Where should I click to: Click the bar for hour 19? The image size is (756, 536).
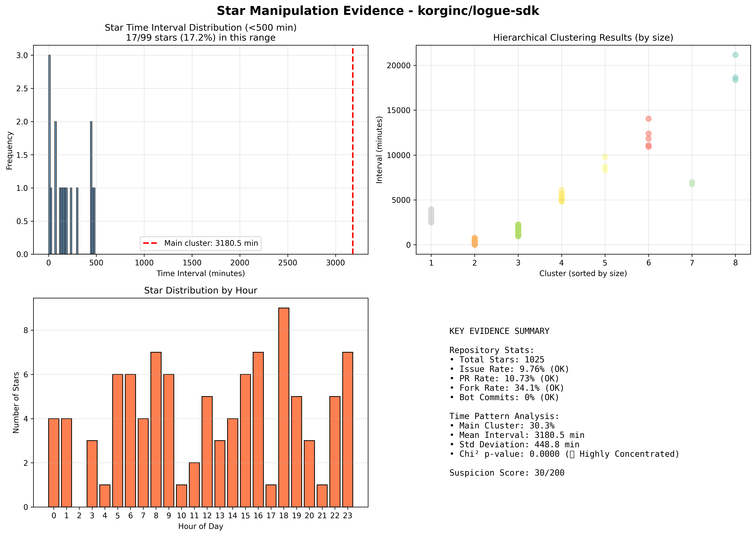(297, 451)
